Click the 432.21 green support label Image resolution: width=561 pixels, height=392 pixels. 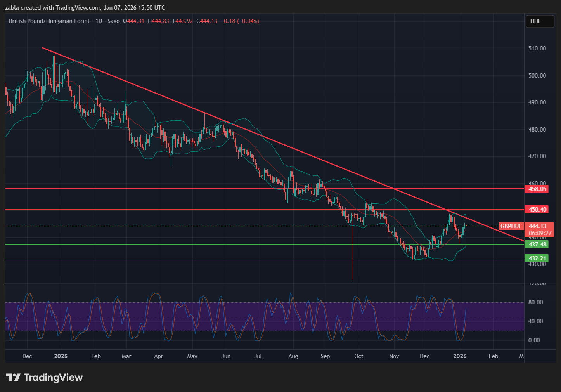coord(537,258)
